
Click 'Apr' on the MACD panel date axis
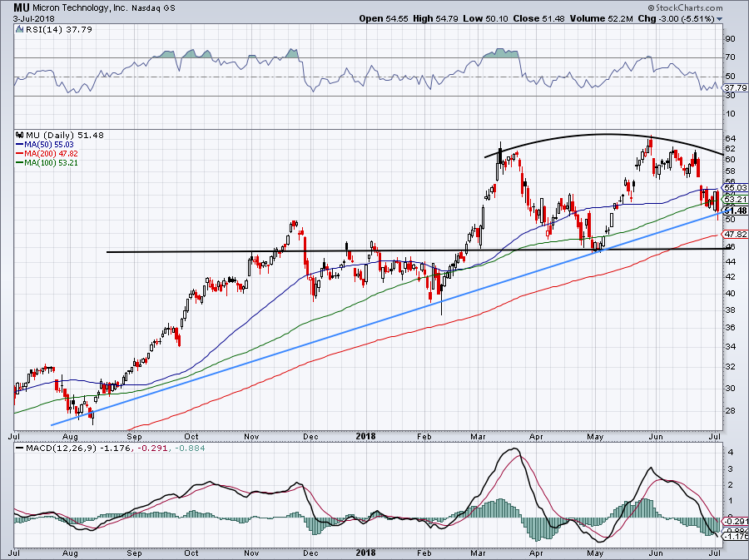point(537,553)
